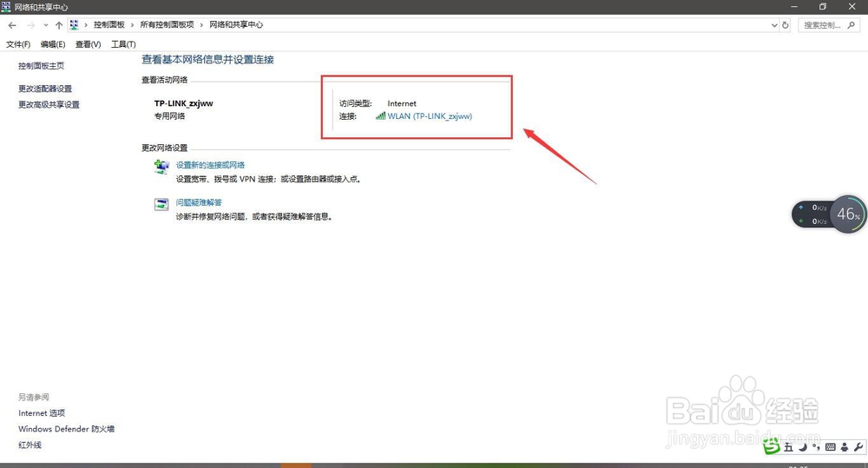Go back using the back arrow

pyautogui.click(x=12, y=25)
